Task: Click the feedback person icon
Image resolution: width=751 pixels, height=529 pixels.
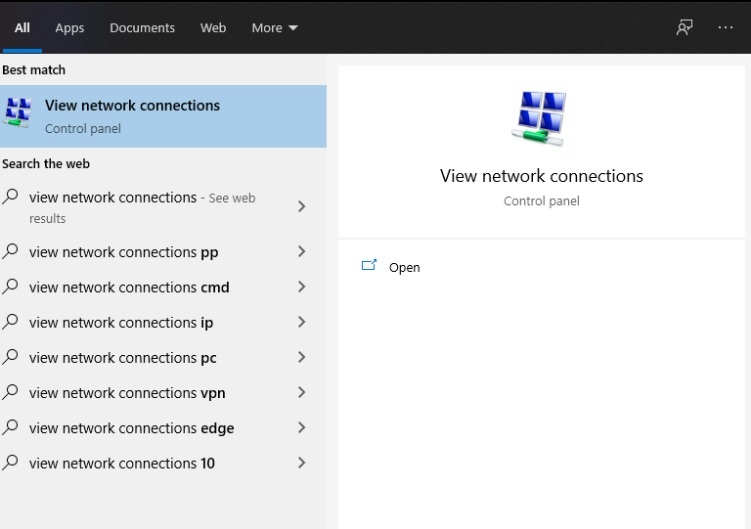Action: [684, 27]
